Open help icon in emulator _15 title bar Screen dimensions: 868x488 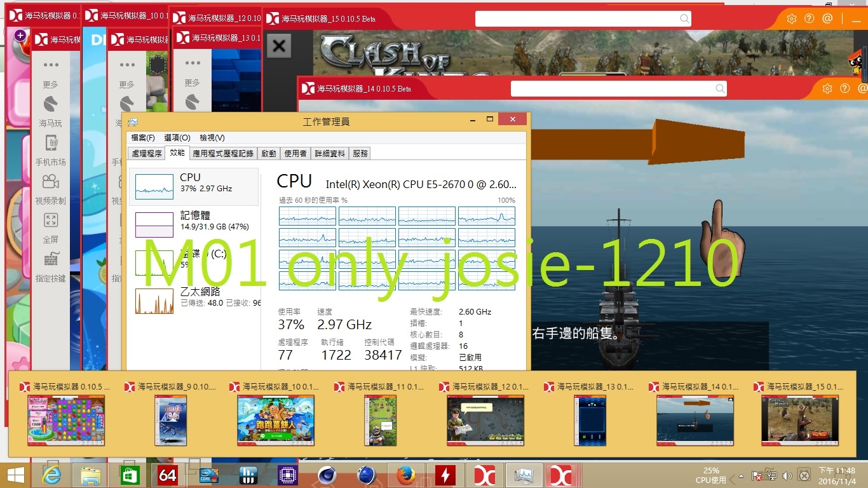point(810,18)
